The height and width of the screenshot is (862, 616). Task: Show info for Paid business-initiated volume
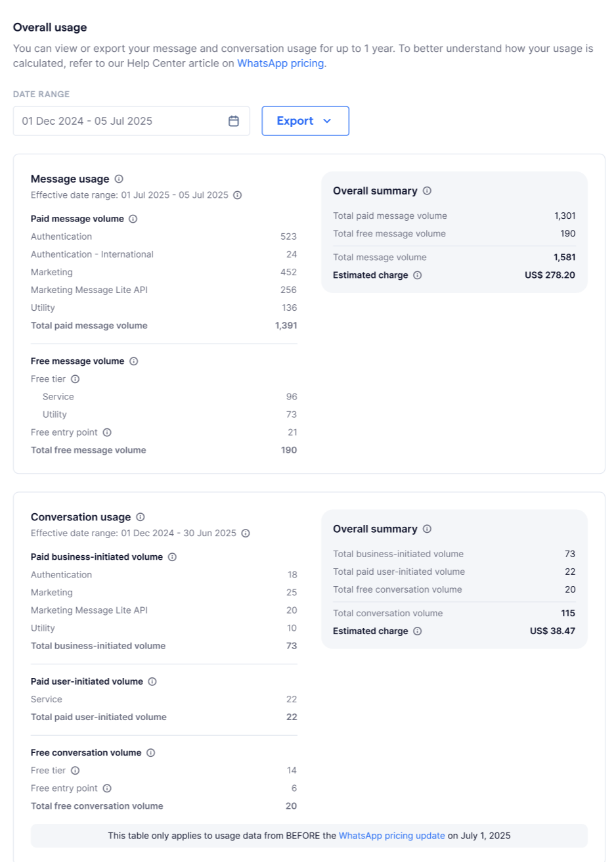172,557
